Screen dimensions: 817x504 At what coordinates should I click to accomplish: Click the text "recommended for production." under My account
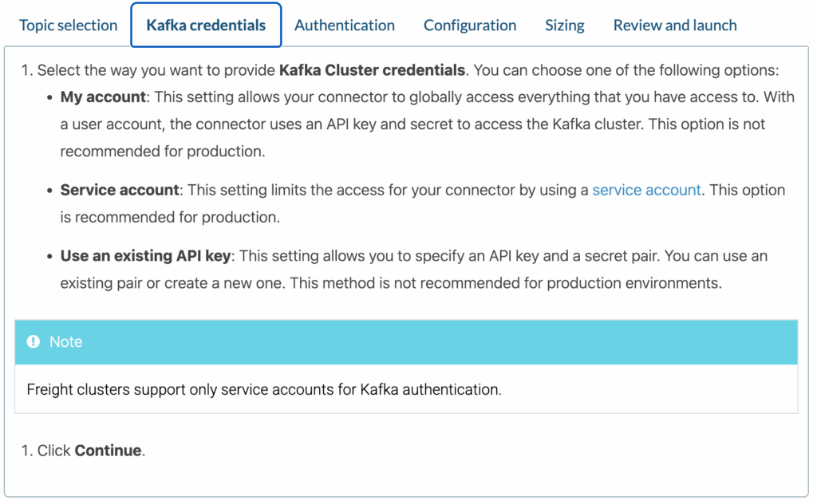(x=163, y=152)
